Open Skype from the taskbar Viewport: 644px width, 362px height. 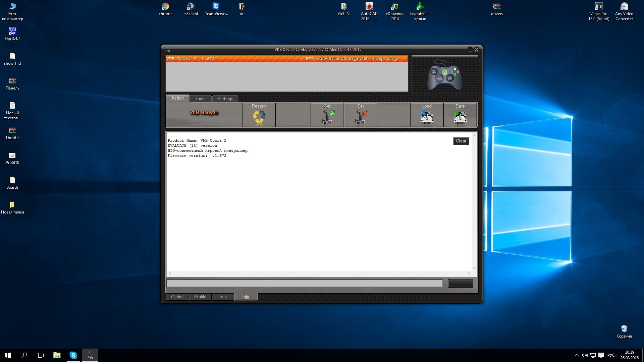point(73,355)
